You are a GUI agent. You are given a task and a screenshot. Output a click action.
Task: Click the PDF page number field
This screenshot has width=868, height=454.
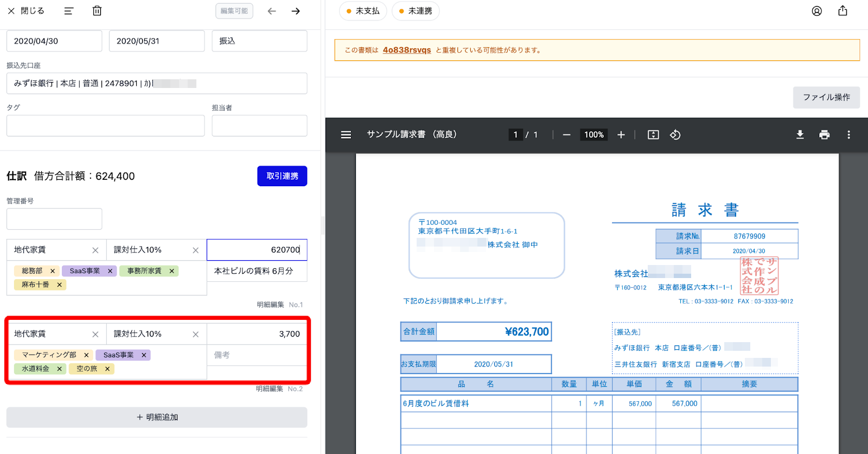(x=515, y=135)
